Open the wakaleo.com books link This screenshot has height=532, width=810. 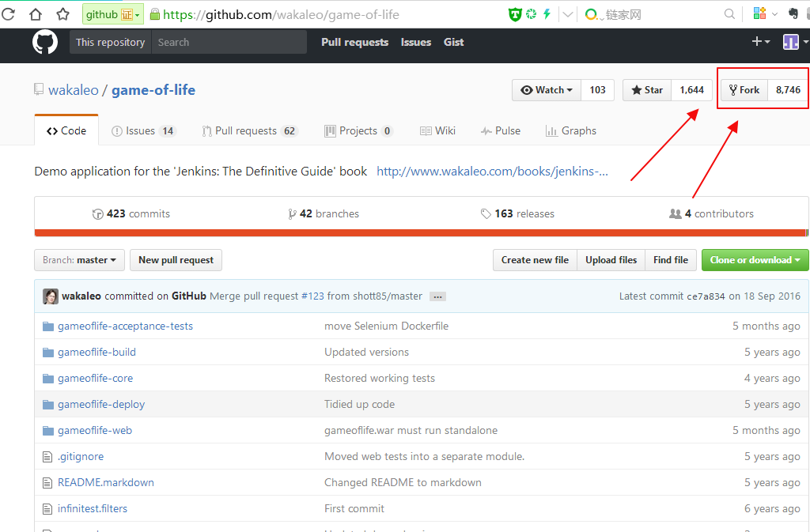pyautogui.click(x=492, y=172)
